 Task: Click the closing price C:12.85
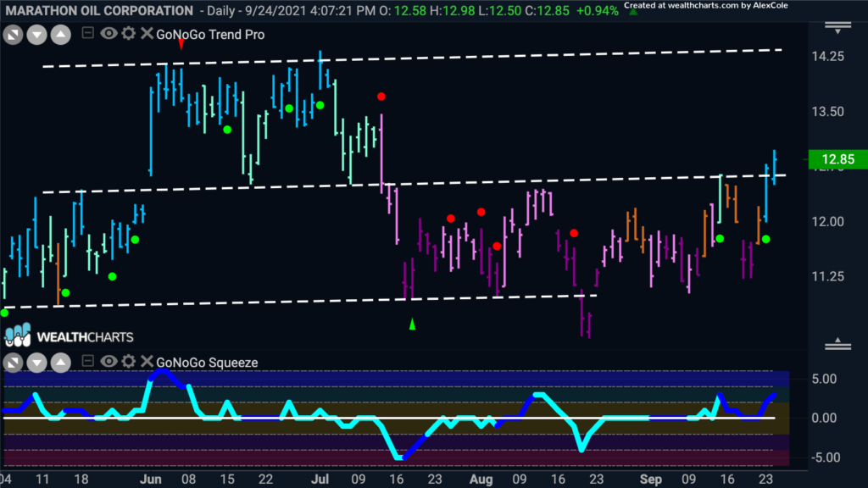pos(547,10)
